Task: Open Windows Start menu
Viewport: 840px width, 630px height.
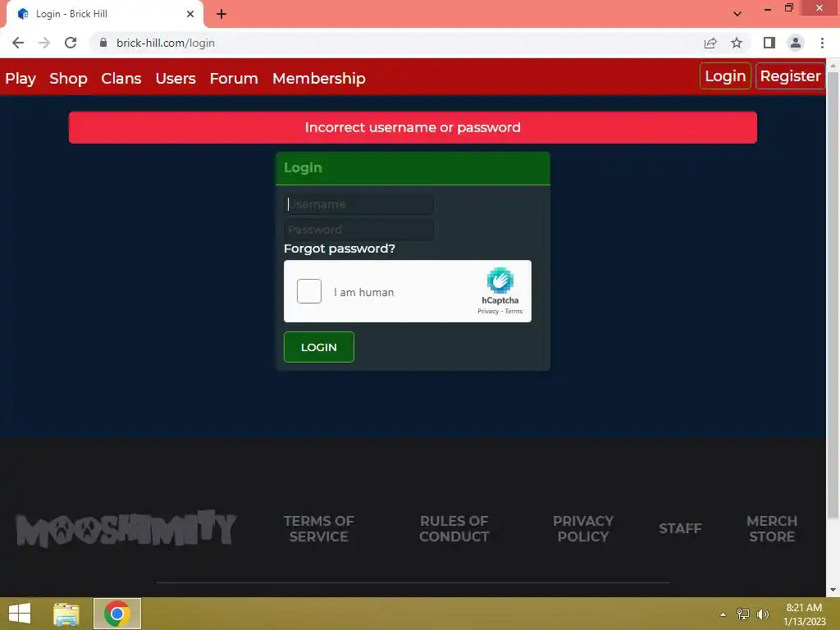Action: [x=20, y=614]
